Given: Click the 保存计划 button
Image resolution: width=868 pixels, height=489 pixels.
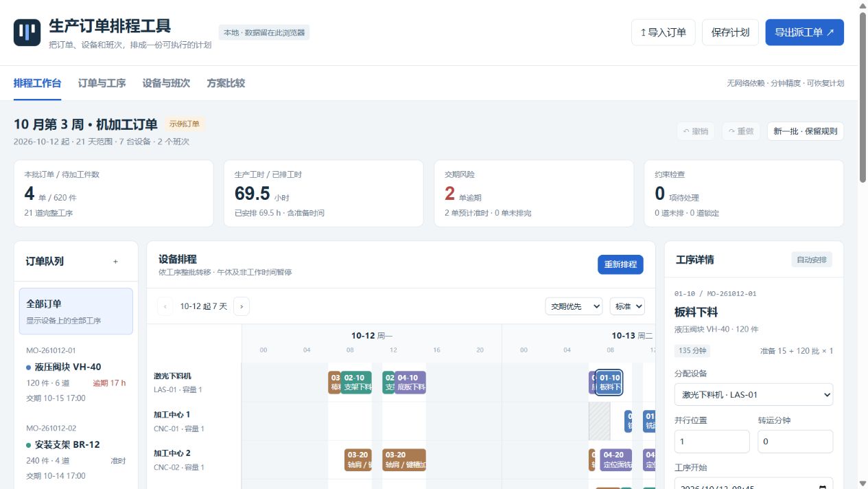Looking at the screenshot, I should [x=730, y=32].
